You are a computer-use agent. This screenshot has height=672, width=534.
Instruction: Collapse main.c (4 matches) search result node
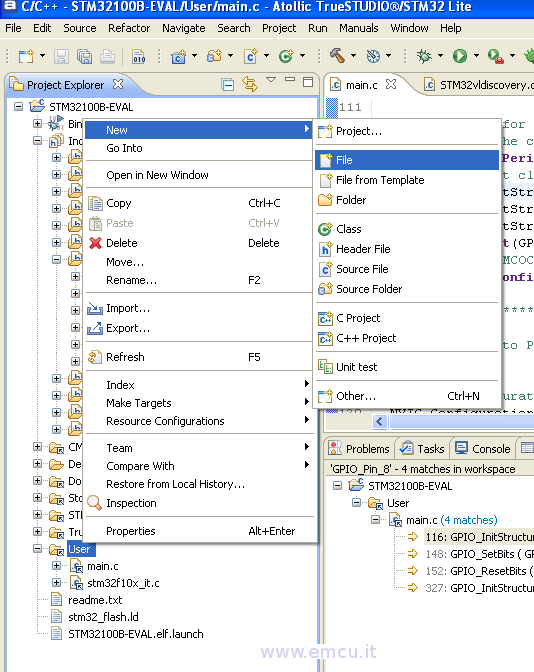[x=375, y=520]
